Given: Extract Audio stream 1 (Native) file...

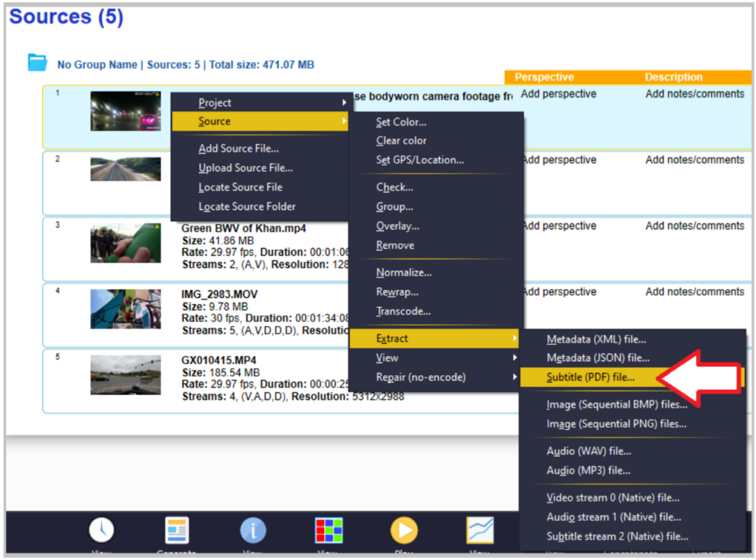Looking at the screenshot, I should pyautogui.click(x=633, y=517).
